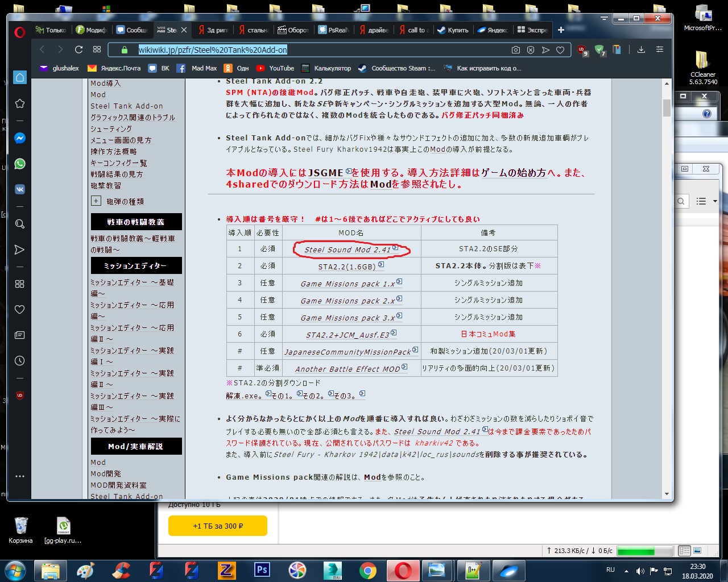Open the green shield extension icon
The height and width of the screenshot is (582, 728).
pyautogui.click(x=599, y=50)
